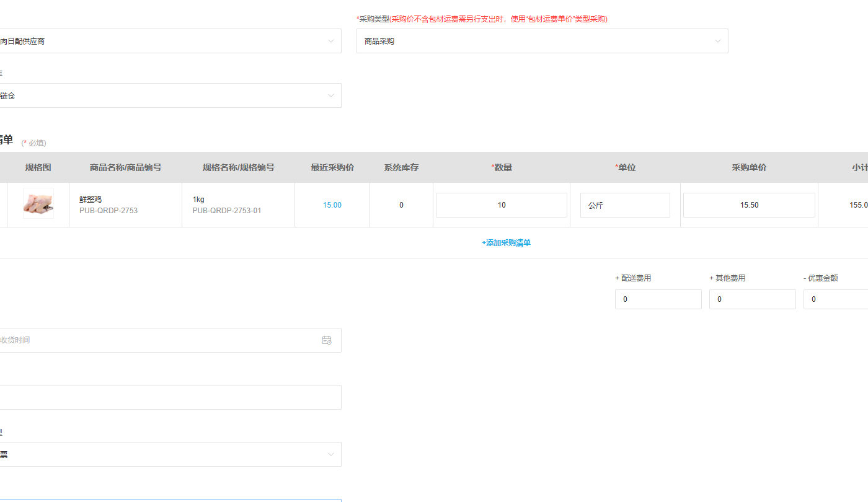868x502 pixels.
Task: Click the 优惠金额 discount amount input
Action: tap(836, 299)
